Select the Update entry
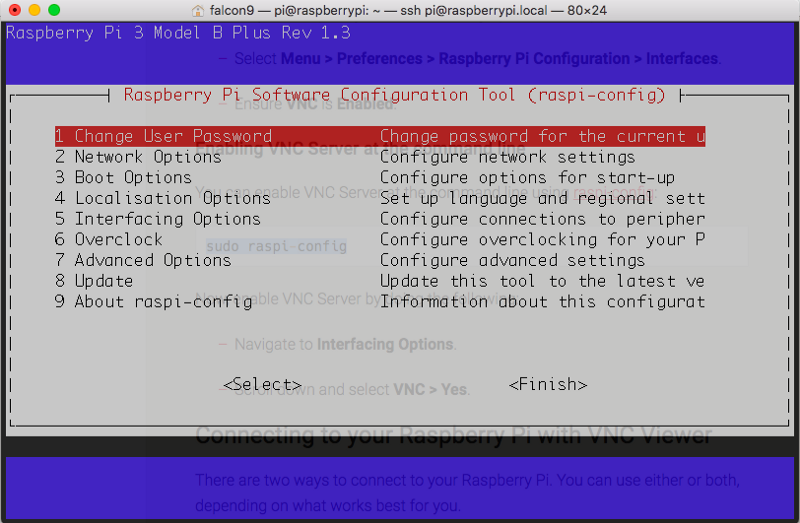Viewport: 800px width, 523px height. tap(94, 281)
